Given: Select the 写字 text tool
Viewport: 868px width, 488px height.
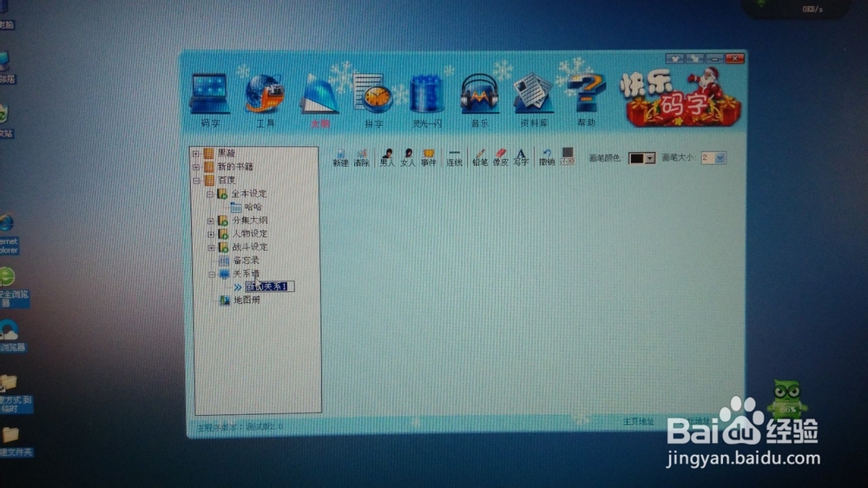Looking at the screenshot, I should click(x=521, y=157).
